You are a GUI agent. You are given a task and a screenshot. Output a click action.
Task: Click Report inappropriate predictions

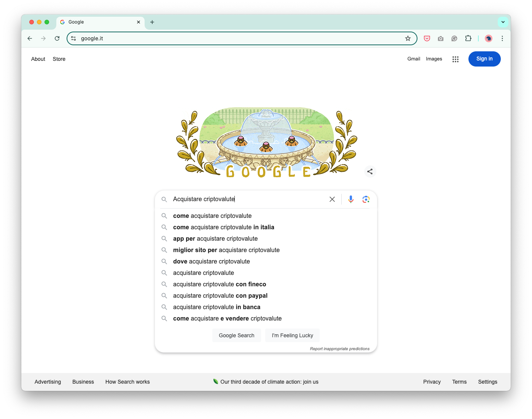click(339, 348)
